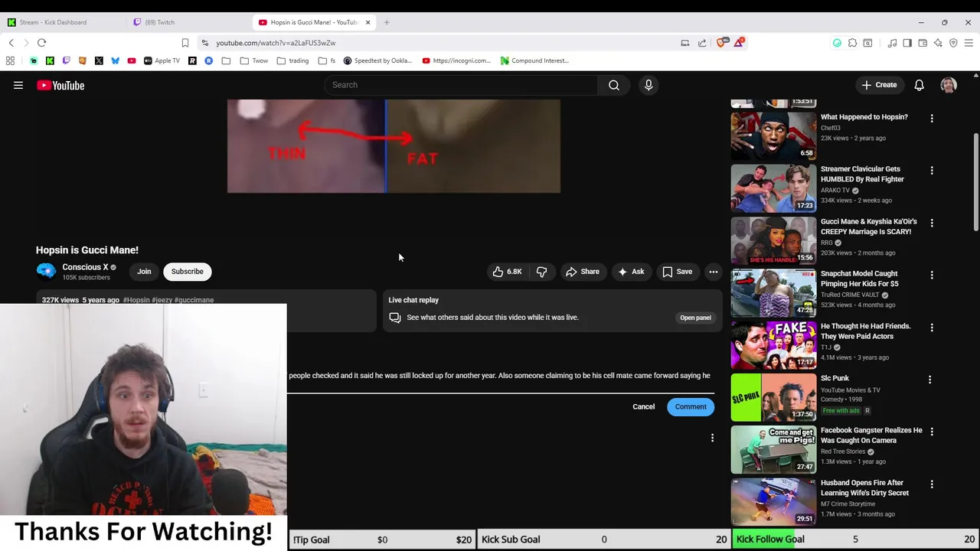Open What Happened to Hopsin thumbnail
Viewport: 980px width, 551px height.
[x=773, y=135]
